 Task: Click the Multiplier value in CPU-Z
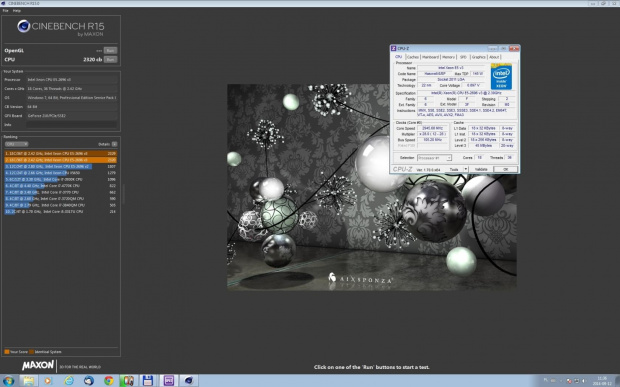(433, 134)
